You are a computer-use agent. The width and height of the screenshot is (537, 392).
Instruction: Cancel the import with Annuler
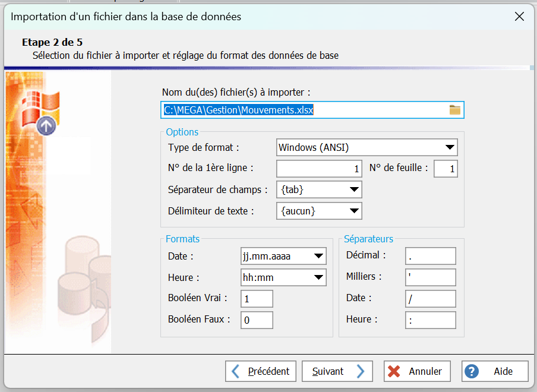pos(417,371)
